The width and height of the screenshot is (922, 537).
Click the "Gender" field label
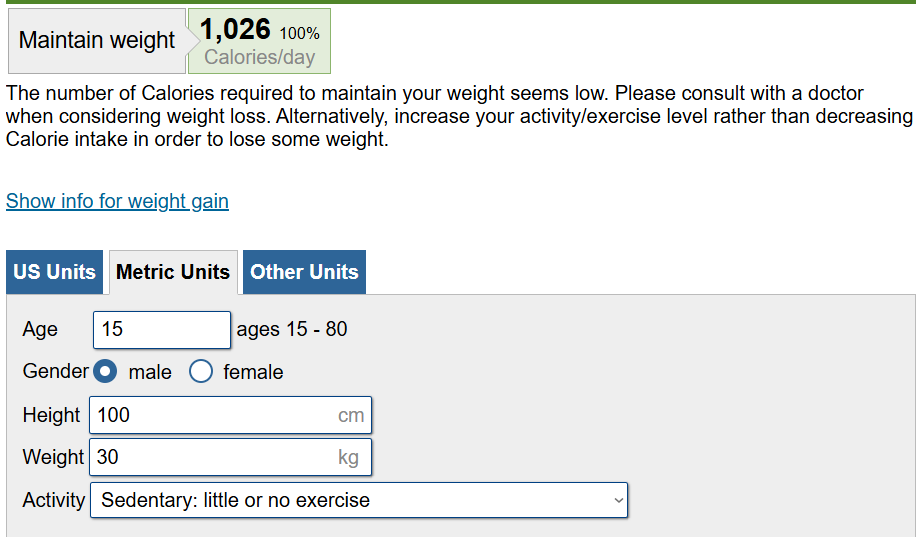[x=56, y=371]
